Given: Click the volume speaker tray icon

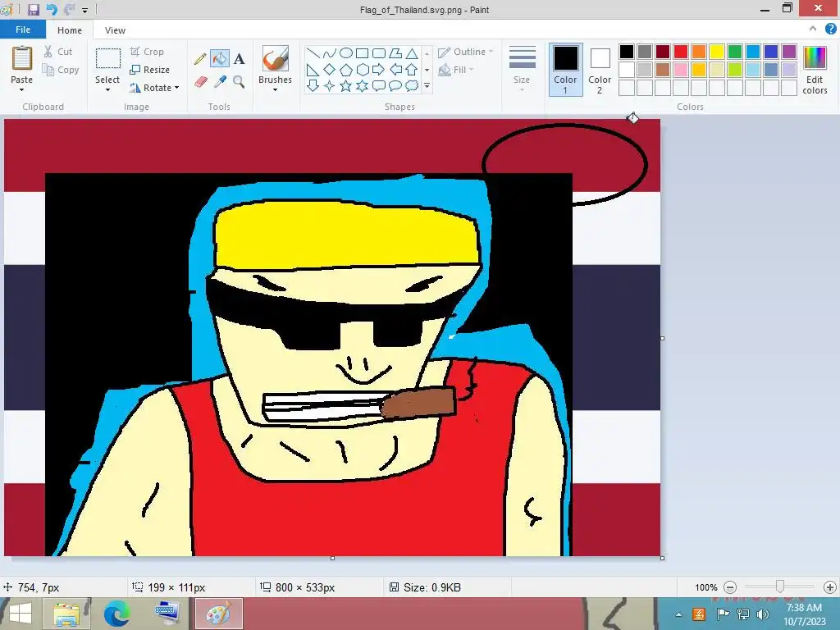Looking at the screenshot, I should tap(762, 614).
